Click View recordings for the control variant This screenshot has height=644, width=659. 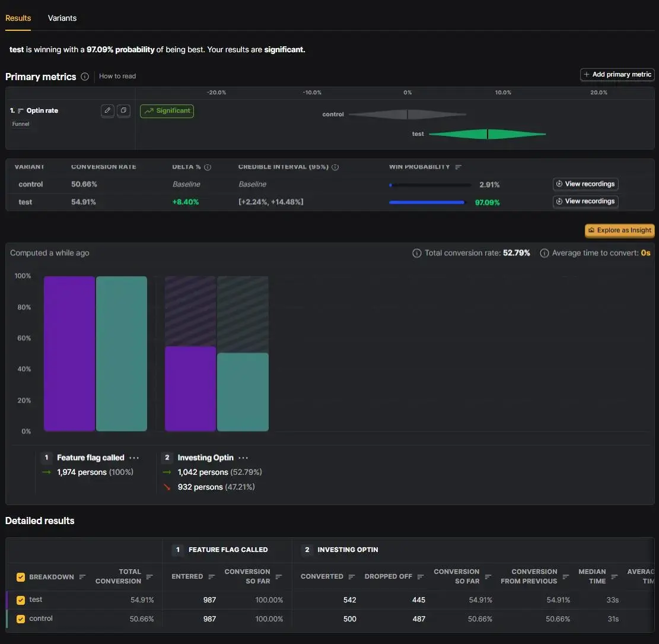tap(585, 184)
